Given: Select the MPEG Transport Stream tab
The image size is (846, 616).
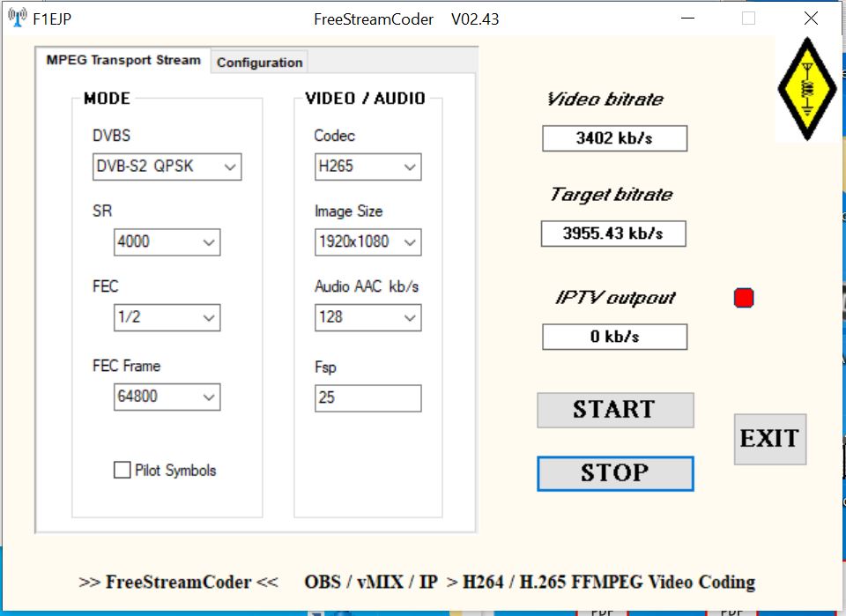Looking at the screenshot, I should click(x=123, y=60).
